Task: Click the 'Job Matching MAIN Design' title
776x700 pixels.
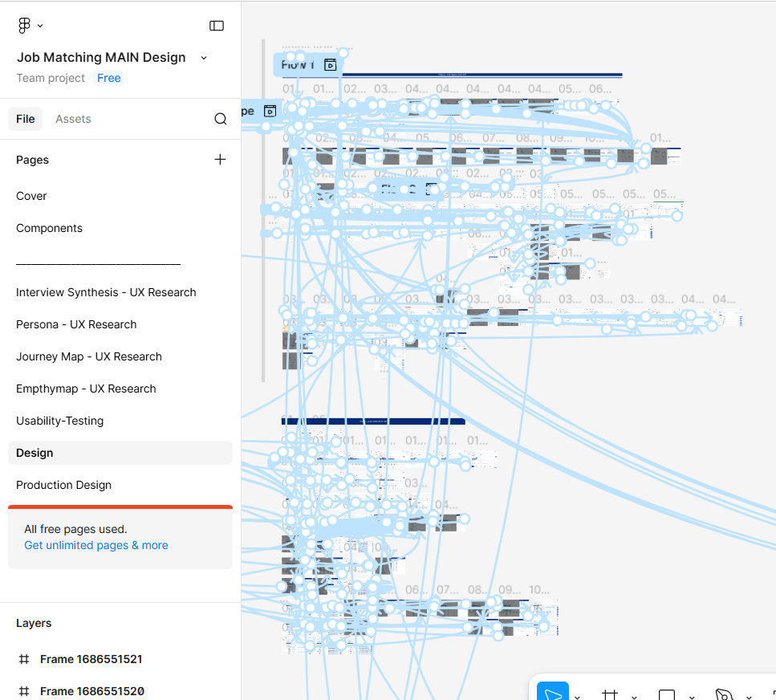Action: 101,58
